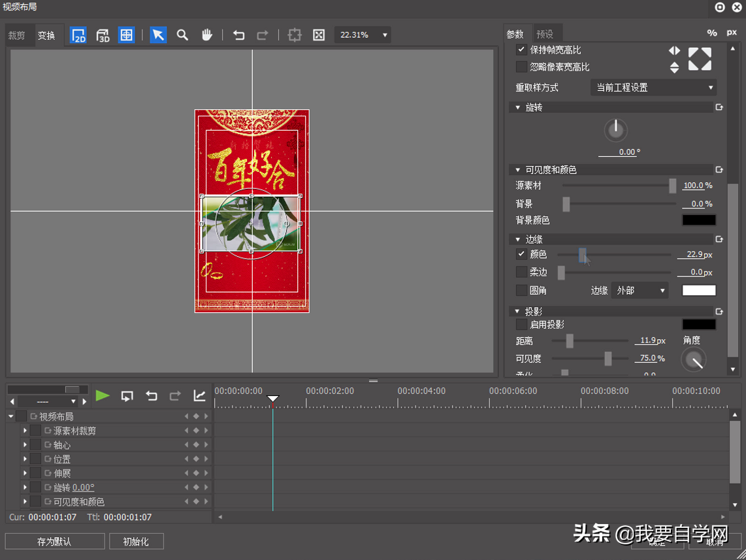Screen dimensions: 746x560
Task: Toggle checkbox on 位置 row
Action: click(35, 459)
